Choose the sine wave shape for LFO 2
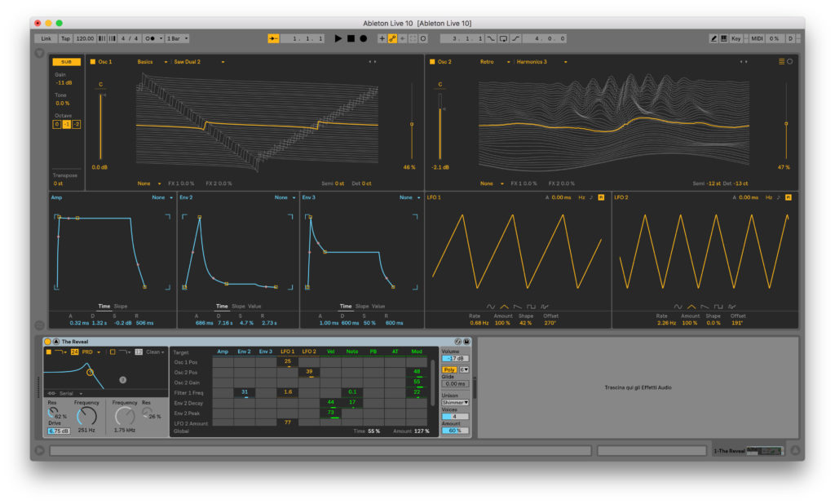Image resolution: width=835 pixels, height=504 pixels. tap(678, 307)
